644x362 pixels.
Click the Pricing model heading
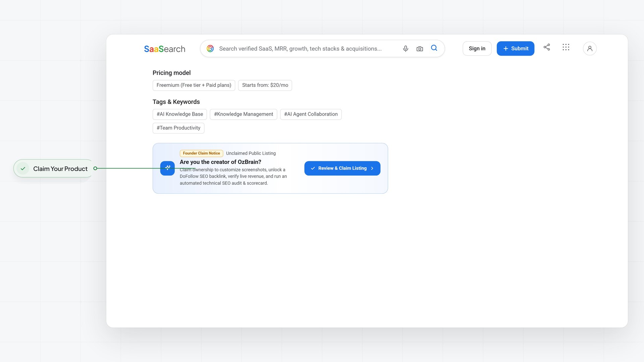(x=171, y=73)
